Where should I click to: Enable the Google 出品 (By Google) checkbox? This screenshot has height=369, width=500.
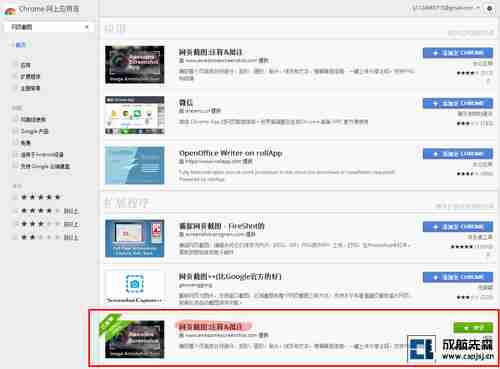(x=15, y=131)
